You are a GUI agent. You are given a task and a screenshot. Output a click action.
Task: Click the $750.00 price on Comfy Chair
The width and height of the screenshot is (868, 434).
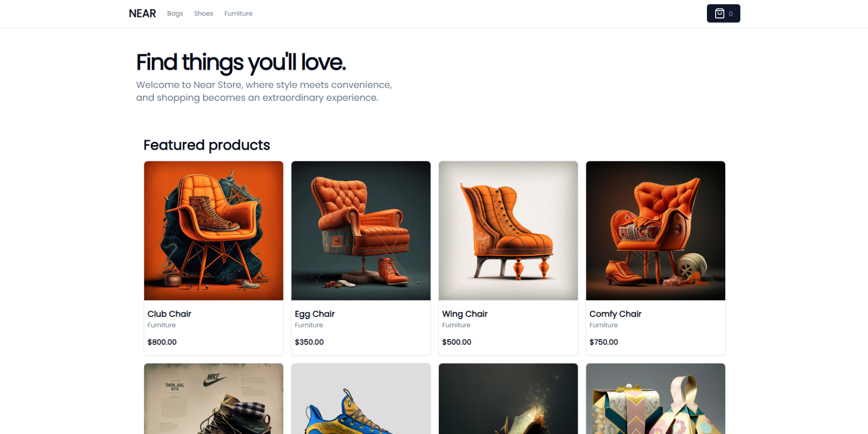604,342
